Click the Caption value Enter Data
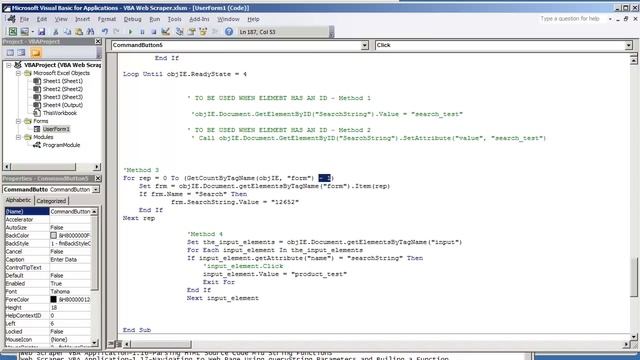640x360 pixels. click(70, 260)
